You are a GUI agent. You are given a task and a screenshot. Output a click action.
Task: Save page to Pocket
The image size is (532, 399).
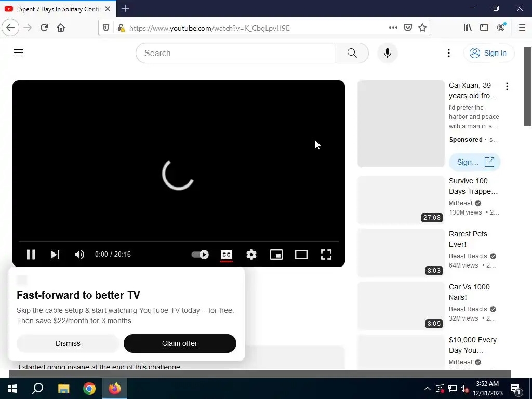point(408,28)
